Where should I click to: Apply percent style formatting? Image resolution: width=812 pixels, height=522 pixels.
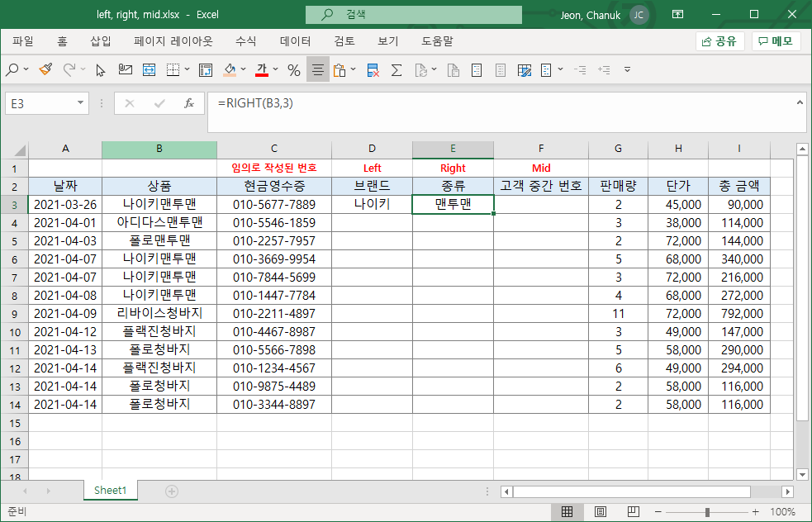[294, 70]
